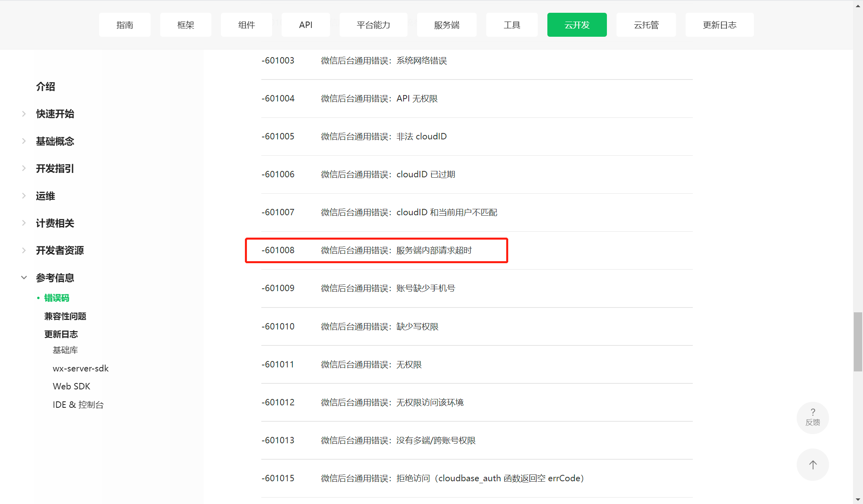Click the vertical scrollbar thumb
Viewport: 863px width, 504px height.
pos(858,341)
